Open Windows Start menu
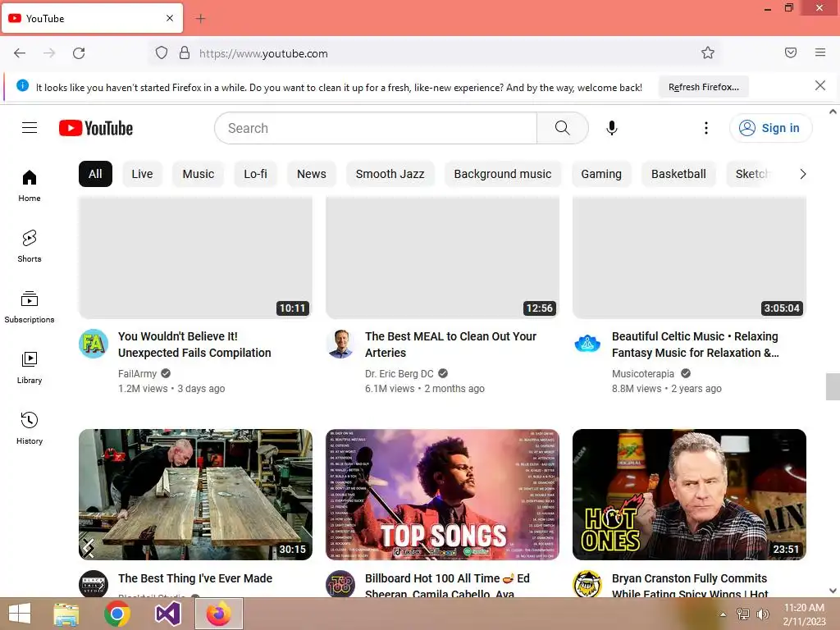840x630 pixels. point(20,614)
